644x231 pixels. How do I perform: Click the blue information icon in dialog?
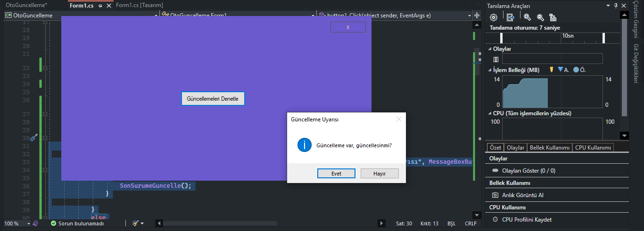coord(305,145)
